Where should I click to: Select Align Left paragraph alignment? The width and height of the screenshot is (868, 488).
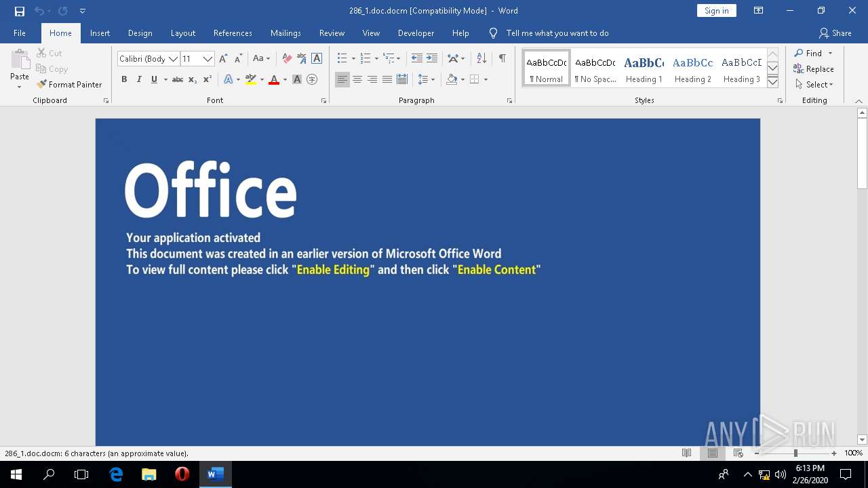[342, 79]
